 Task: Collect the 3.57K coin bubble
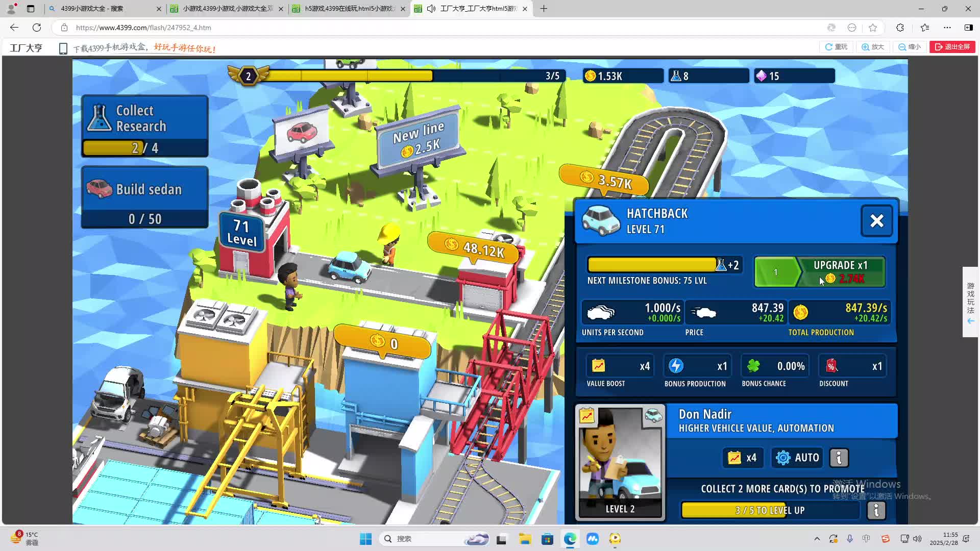[605, 179]
